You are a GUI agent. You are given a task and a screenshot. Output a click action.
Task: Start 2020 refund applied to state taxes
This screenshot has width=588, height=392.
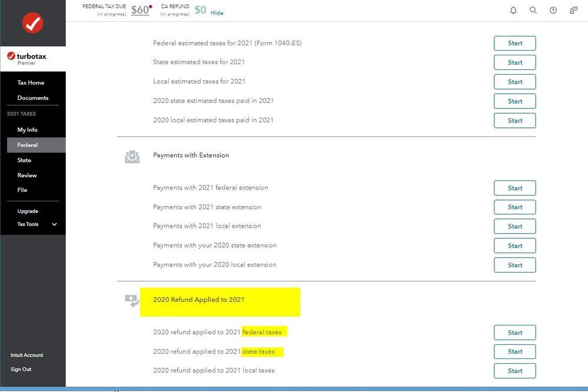click(514, 351)
